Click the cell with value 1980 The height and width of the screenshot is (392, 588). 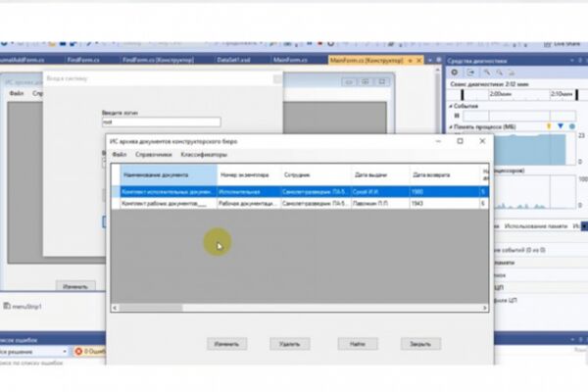point(445,192)
